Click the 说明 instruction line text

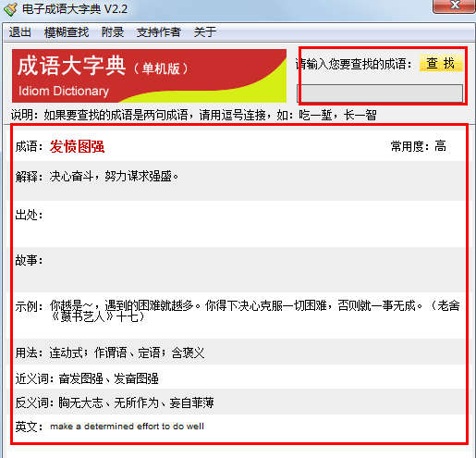pyautogui.click(x=194, y=115)
